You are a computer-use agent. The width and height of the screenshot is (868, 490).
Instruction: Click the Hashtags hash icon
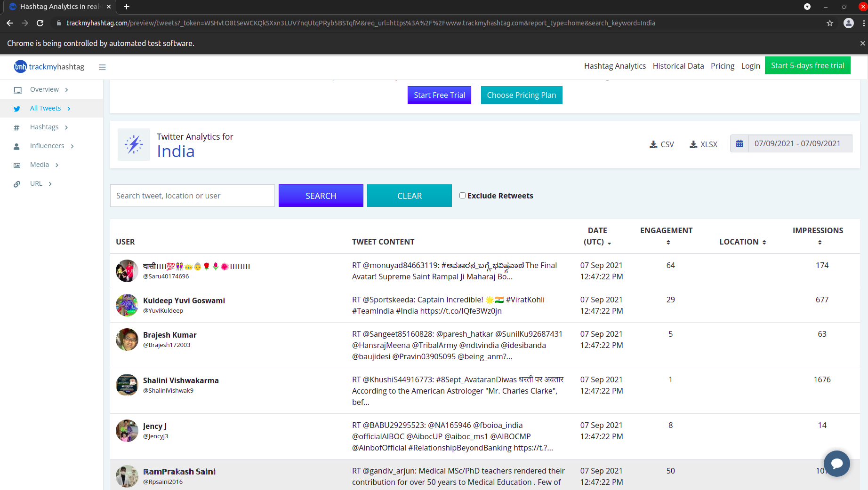click(x=16, y=127)
